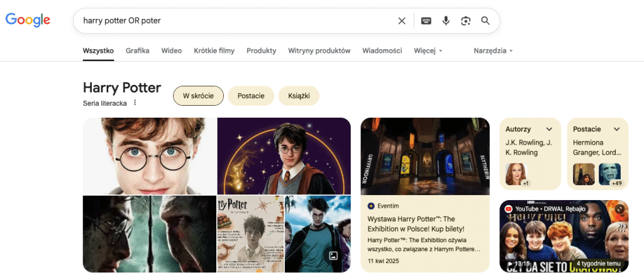Select the W skrócie chip
The image size is (644, 280).
tap(198, 96)
